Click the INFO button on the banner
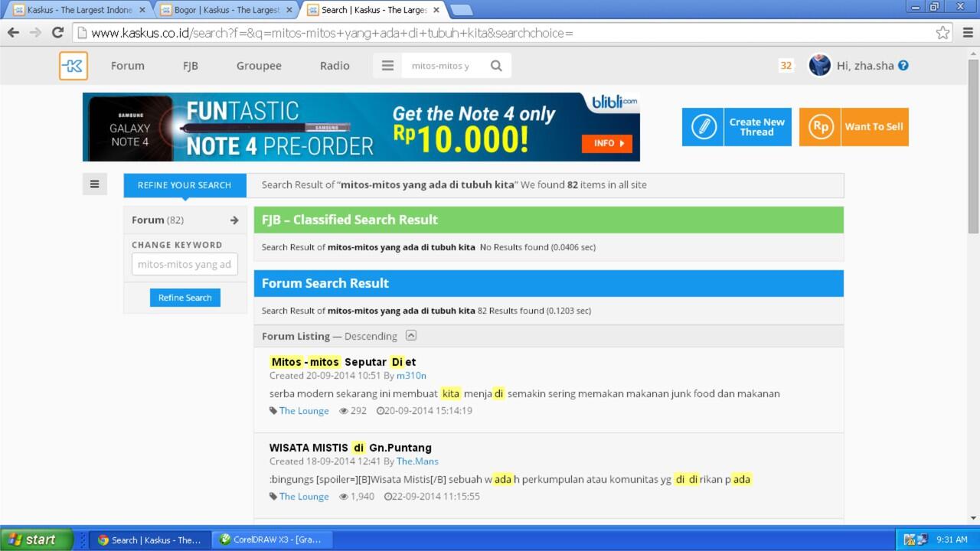The width and height of the screenshot is (980, 551). coord(607,143)
